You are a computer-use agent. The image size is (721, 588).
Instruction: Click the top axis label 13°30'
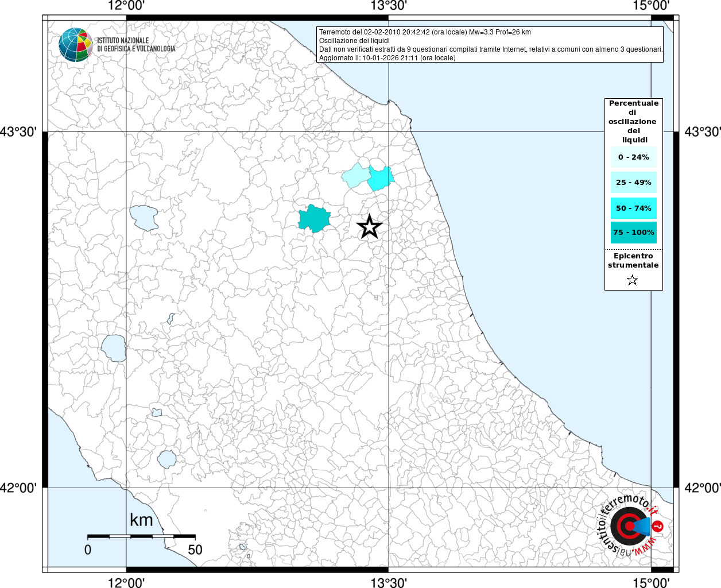click(x=389, y=6)
